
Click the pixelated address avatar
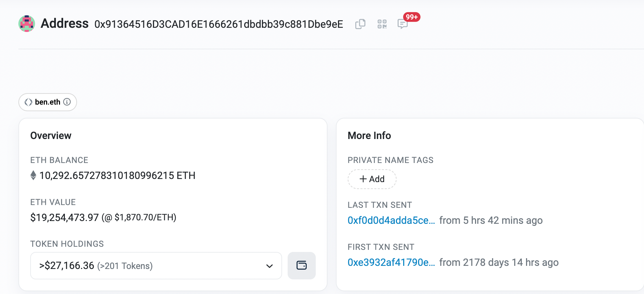tap(27, 24)
